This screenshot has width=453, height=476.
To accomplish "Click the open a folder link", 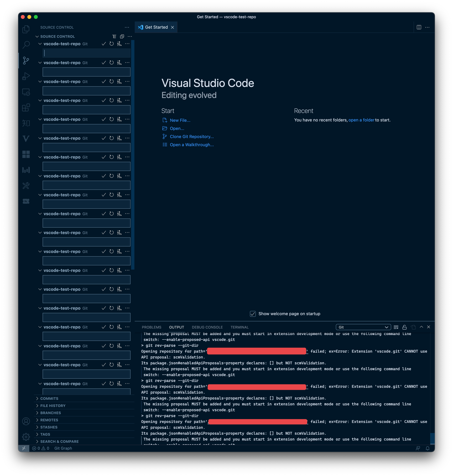I will tap(361, 120).
